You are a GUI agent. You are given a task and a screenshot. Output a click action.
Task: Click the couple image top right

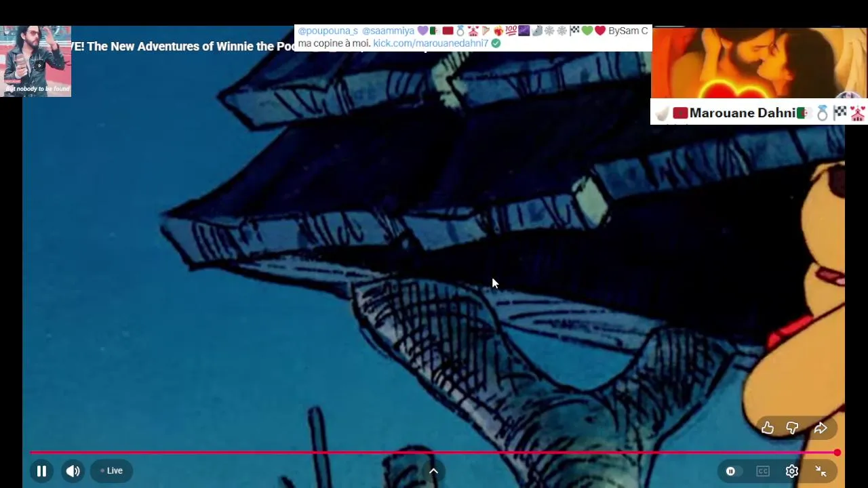759,64
